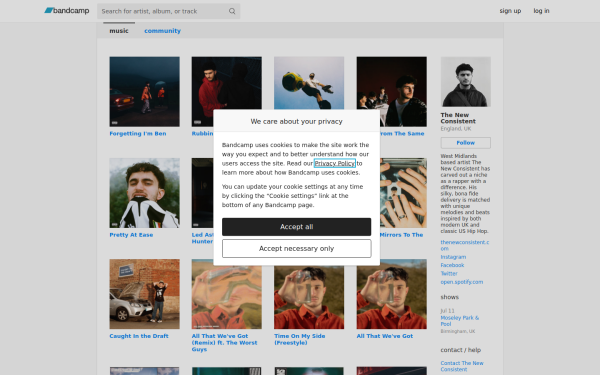Open the Forgetting I'm Ben title link

tap(138, 134)
